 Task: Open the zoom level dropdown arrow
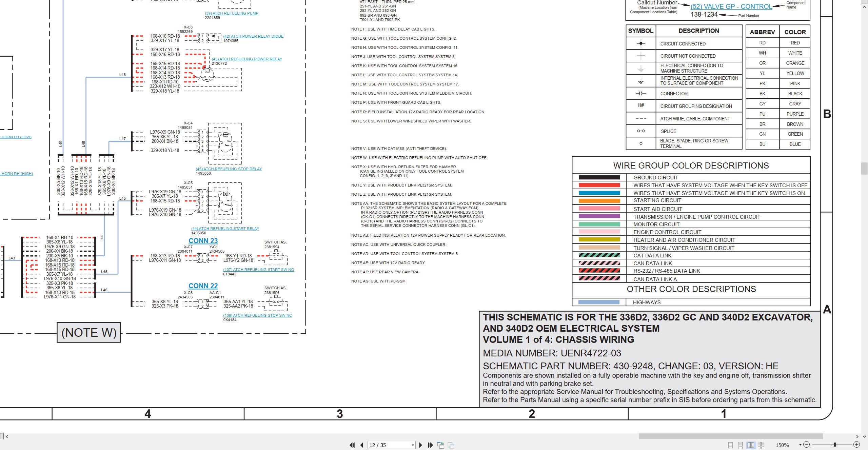coord(800,445)
